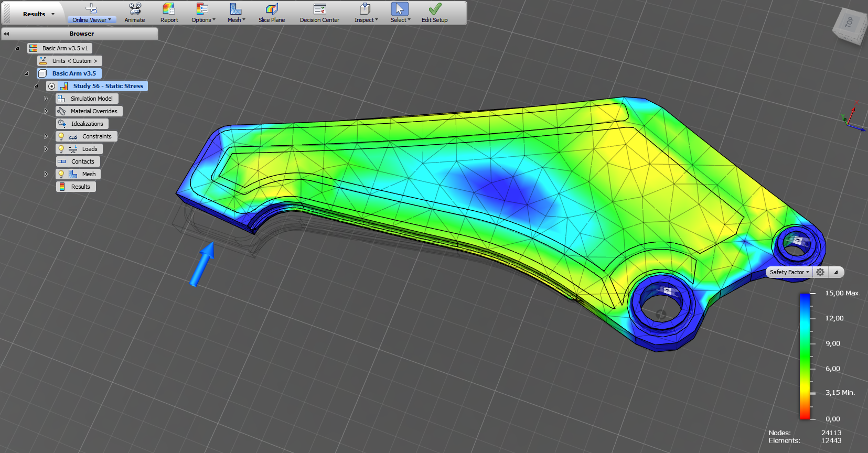Click the Results tree icon
The image size is (868, 453).
(62, 187)
